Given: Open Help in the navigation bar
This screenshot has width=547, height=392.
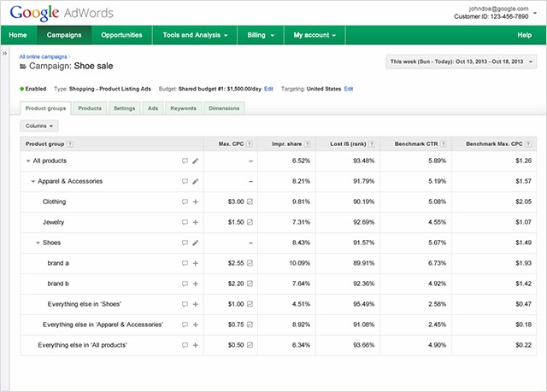Looking at the screenshot, I should [x=524, y=35].
